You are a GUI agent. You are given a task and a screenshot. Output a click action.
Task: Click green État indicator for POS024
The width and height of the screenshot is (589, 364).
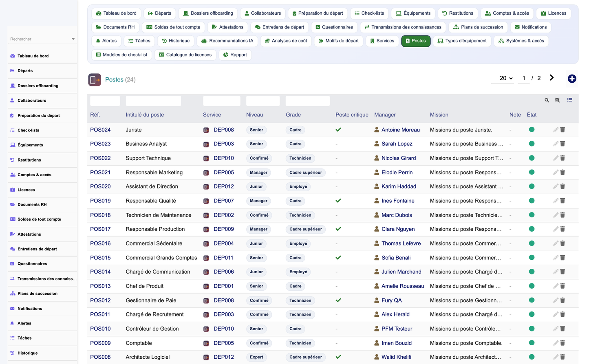pos(532,129)
